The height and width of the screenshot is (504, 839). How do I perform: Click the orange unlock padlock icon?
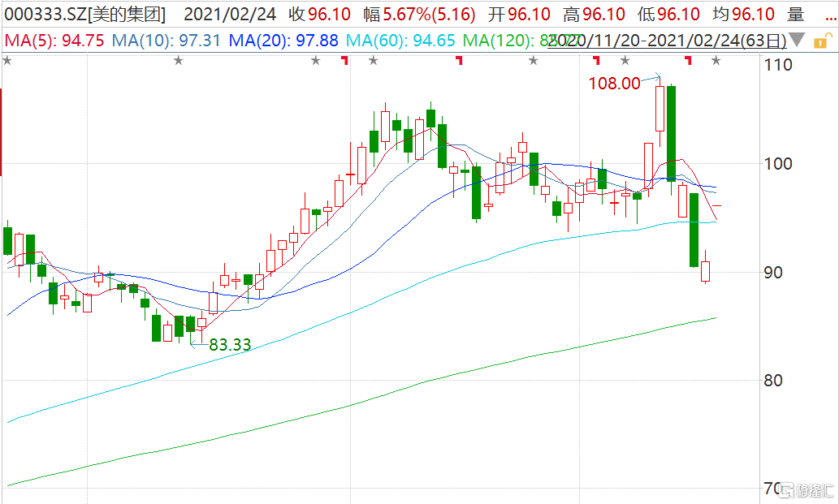pyautogui.click(x=823, y=41)
